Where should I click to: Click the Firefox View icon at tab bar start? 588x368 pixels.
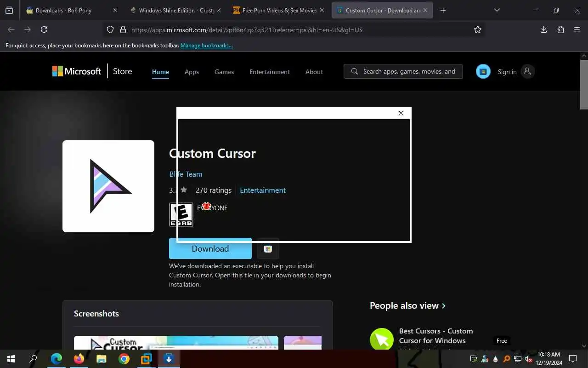point(9,10)
